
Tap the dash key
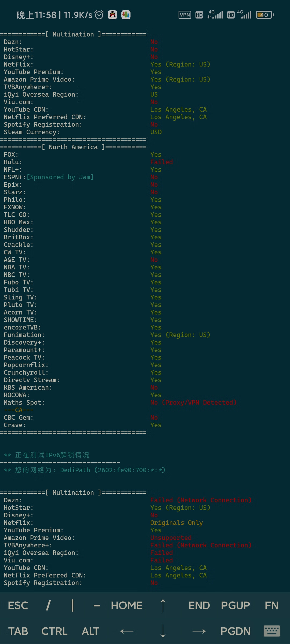(97, 605)
